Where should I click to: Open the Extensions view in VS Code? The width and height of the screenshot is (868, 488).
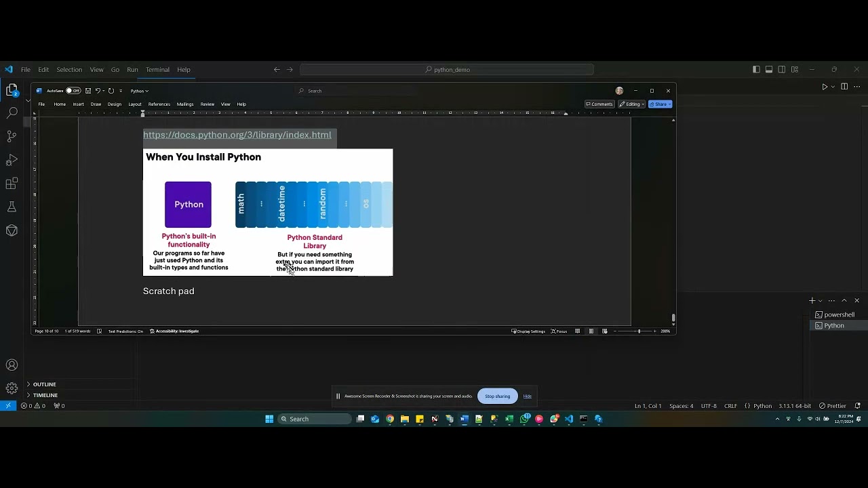[12, 184]
